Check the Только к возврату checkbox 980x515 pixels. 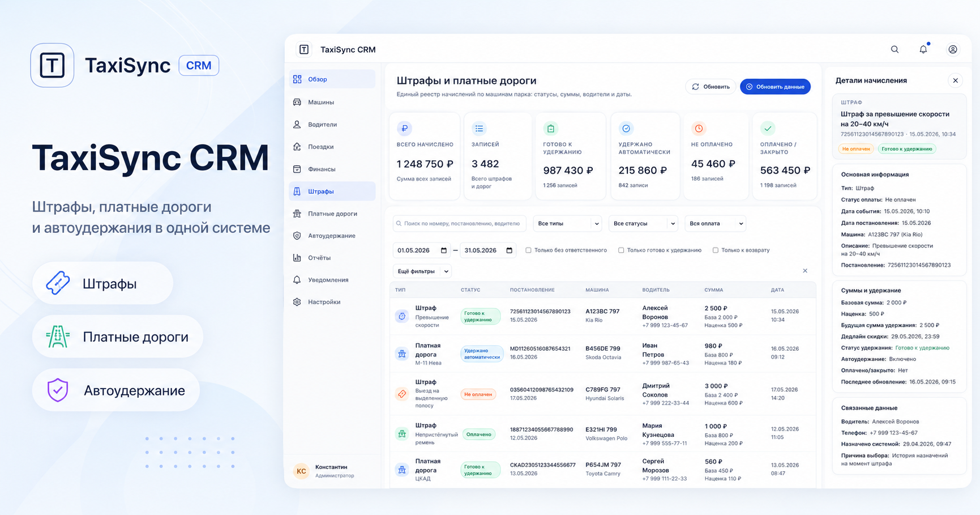coord(716,250)
